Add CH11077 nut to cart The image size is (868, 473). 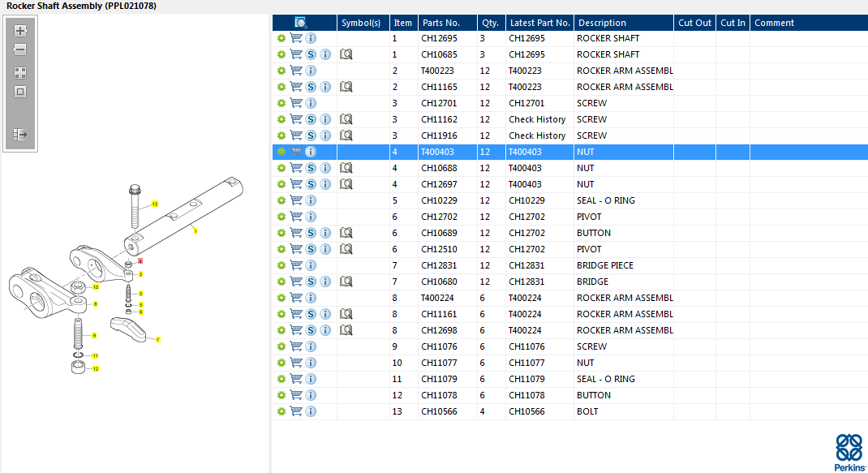coord(296,363)
